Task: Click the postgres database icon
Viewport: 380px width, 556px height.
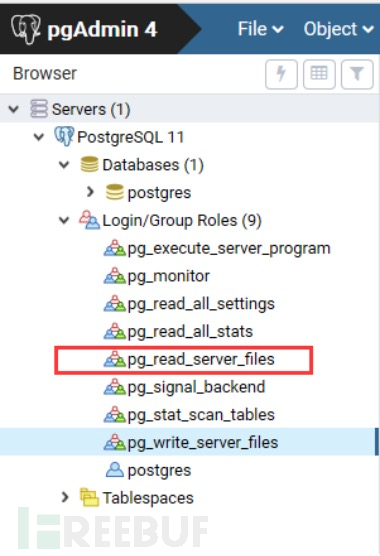Action: (114, 192)
